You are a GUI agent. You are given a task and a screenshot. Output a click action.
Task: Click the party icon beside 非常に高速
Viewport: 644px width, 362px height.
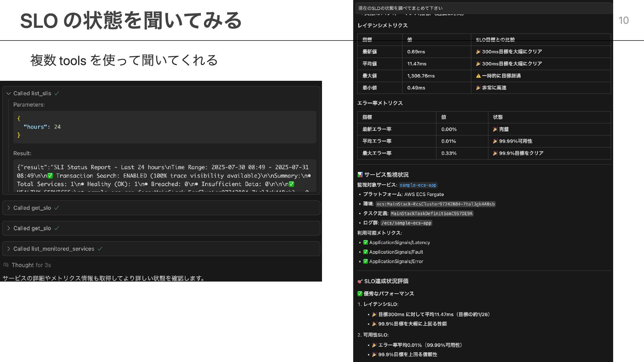pos(478,88)
